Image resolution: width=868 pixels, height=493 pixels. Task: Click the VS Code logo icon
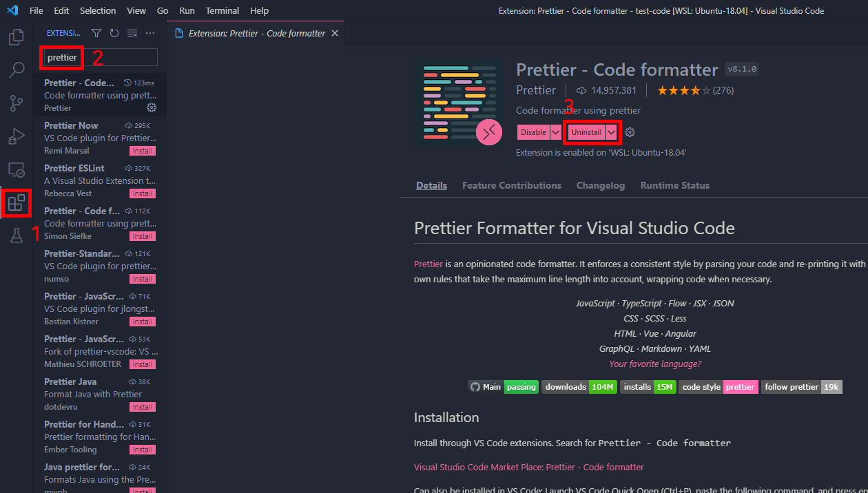tap(12, 10)
